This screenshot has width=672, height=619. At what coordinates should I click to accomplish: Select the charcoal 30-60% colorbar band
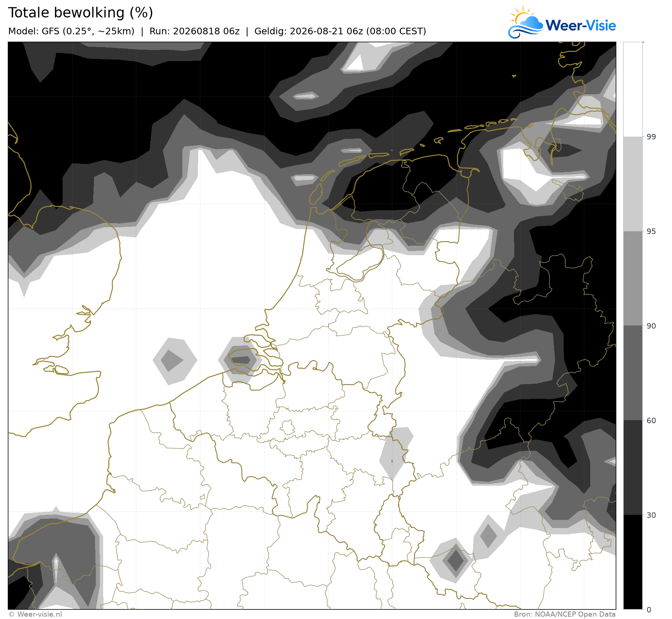pyautogui.click(x=633, y=467)
